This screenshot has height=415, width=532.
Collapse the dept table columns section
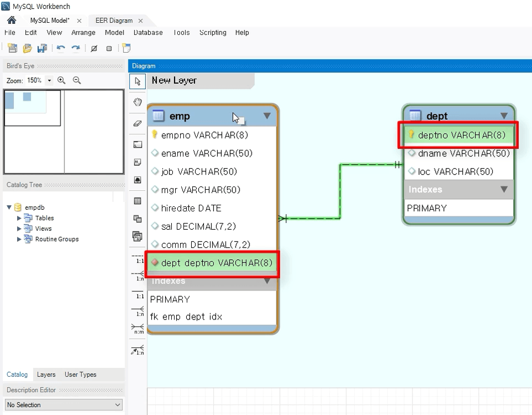504,116
